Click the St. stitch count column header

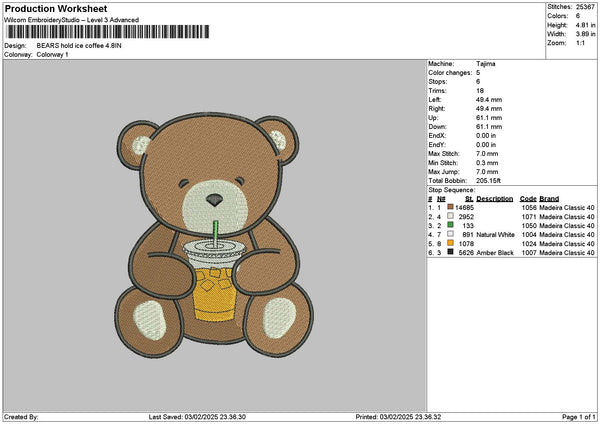click(469, 198)
